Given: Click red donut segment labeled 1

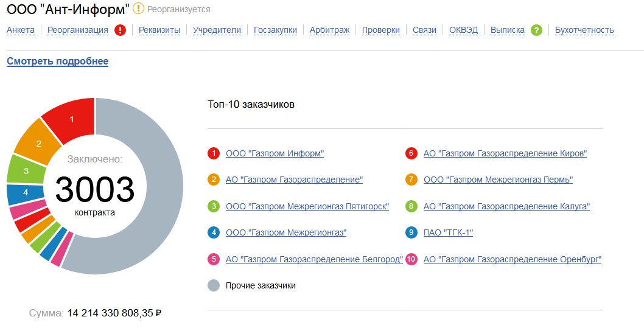Looking at the screenshot, I should 72,119.
